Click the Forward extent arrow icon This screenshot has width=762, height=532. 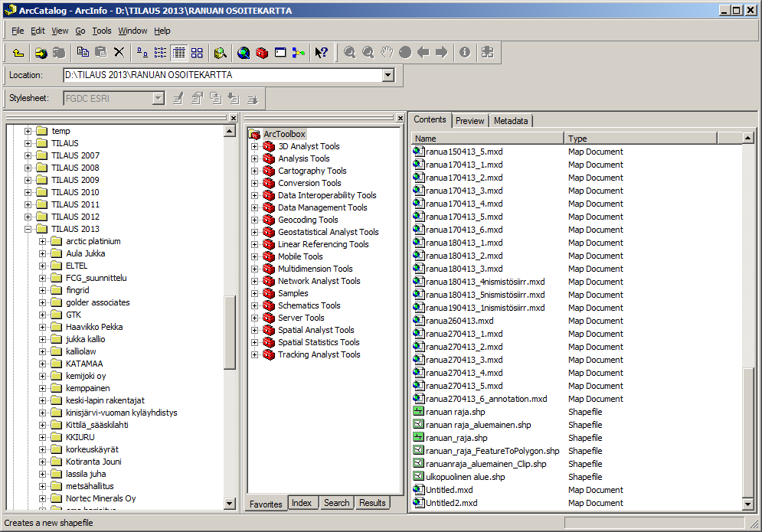click(x=441, y=53)
